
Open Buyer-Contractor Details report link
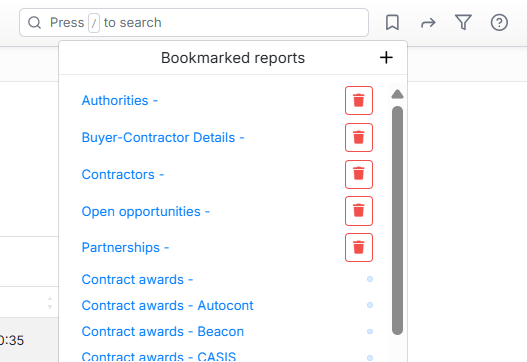pyautogui.click(x=163, y=137)
